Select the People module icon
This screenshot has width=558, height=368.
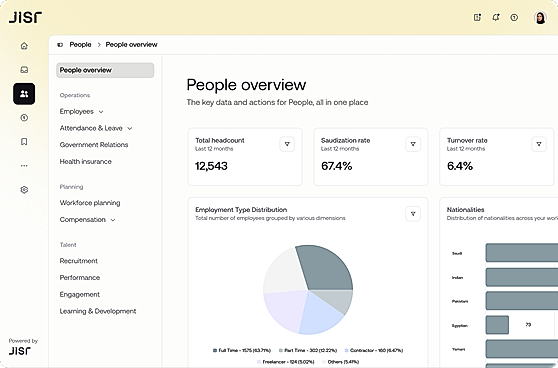click(x=24, y=94)
